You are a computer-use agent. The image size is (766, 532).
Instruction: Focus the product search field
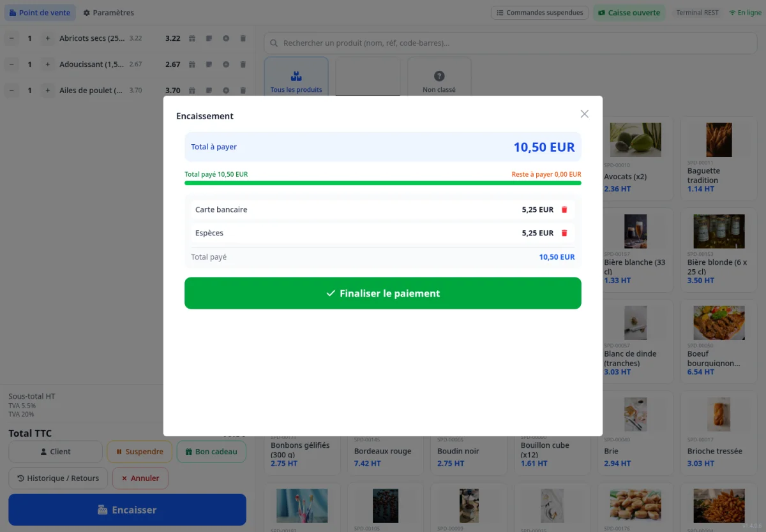pyautogui.click(x=510, y=43)
